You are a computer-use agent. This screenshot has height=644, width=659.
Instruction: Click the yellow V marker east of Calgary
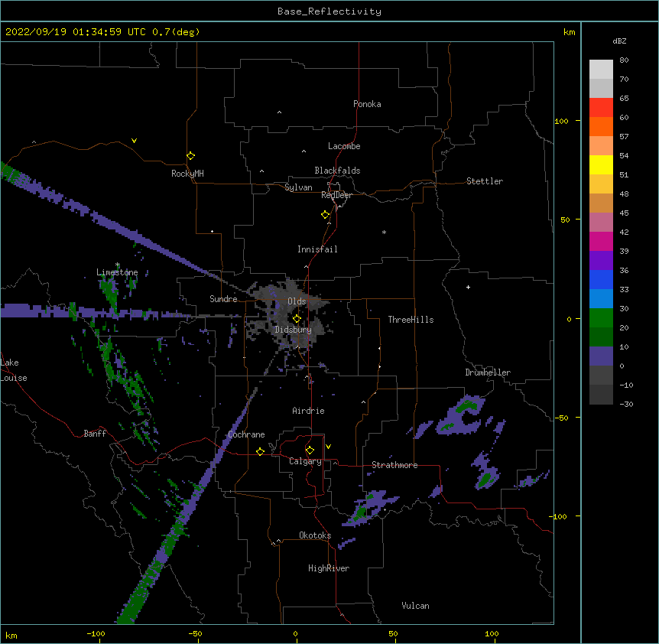[x=328, y=447]
